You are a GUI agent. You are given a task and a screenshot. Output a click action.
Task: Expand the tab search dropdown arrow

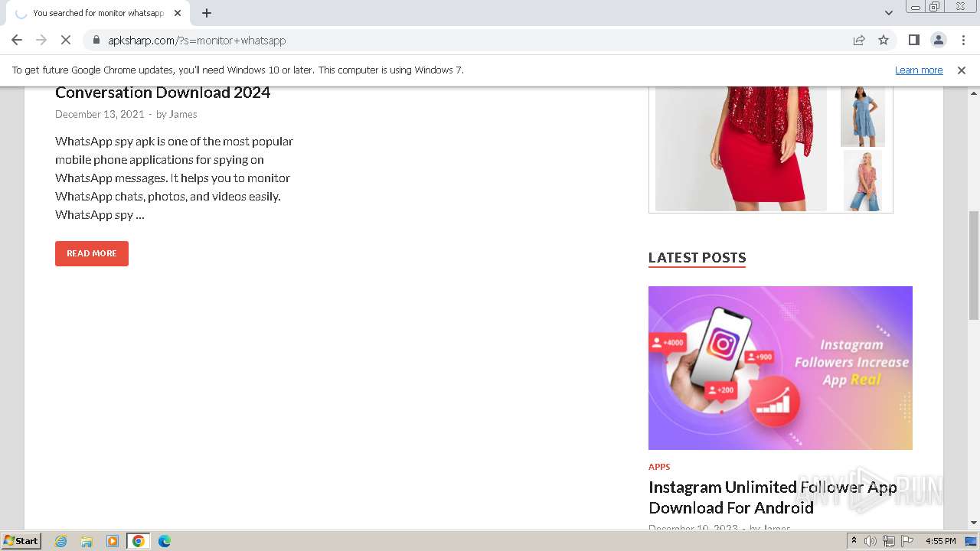(x=888, y=13)
